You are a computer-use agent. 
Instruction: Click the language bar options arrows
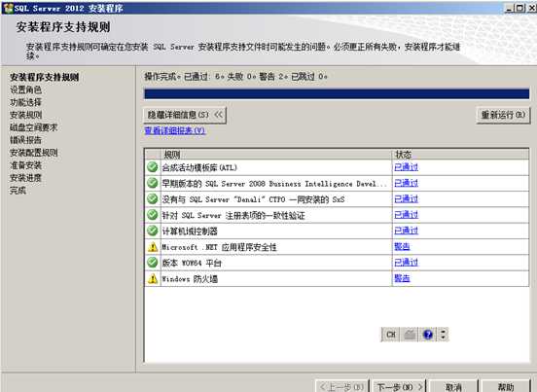(x=444, y=335)
